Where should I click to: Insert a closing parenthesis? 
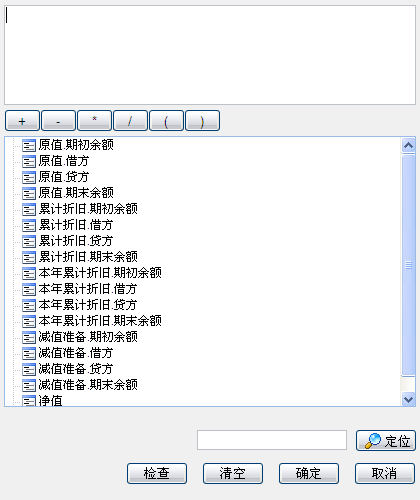click(202, 121)
